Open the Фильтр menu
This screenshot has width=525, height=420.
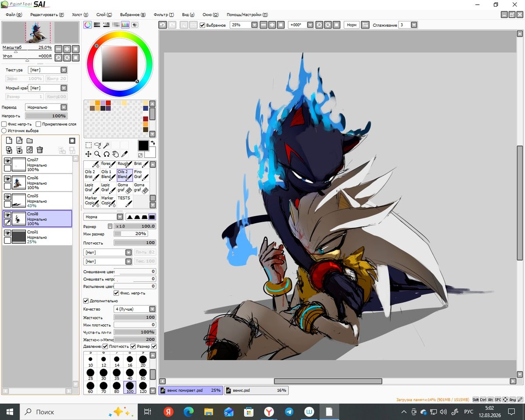pyautogui.click(x=164, y=14)
